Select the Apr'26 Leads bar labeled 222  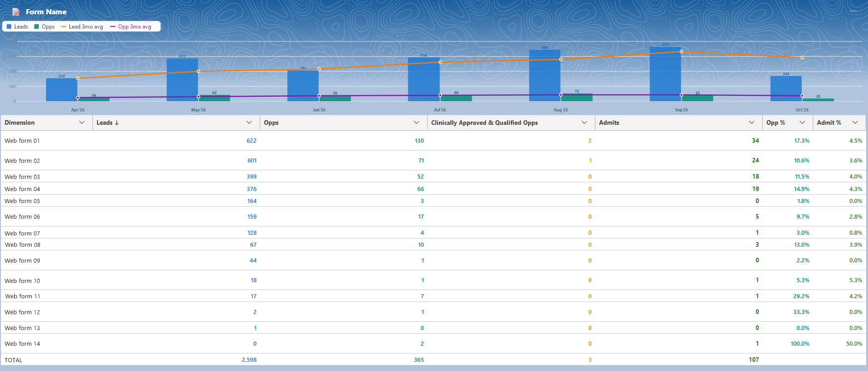pyautogui.click(x=62, y=90)
